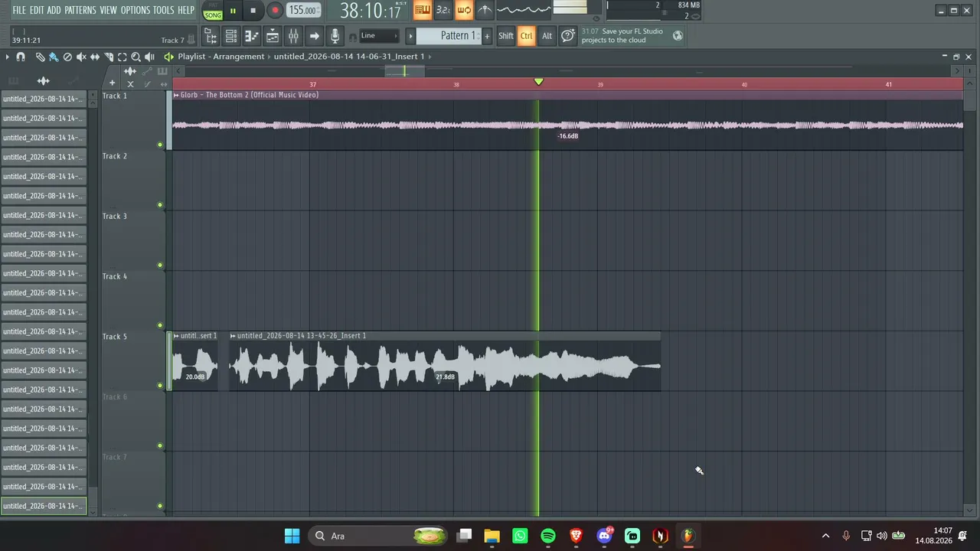Select the Mute tool in playlist
The image size is (980, 551).
point(81,57)
